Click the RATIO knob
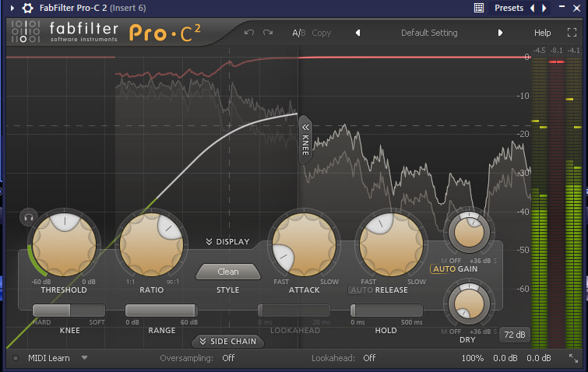The height and width of the screenshot is (372, 588). coord(152,245)
